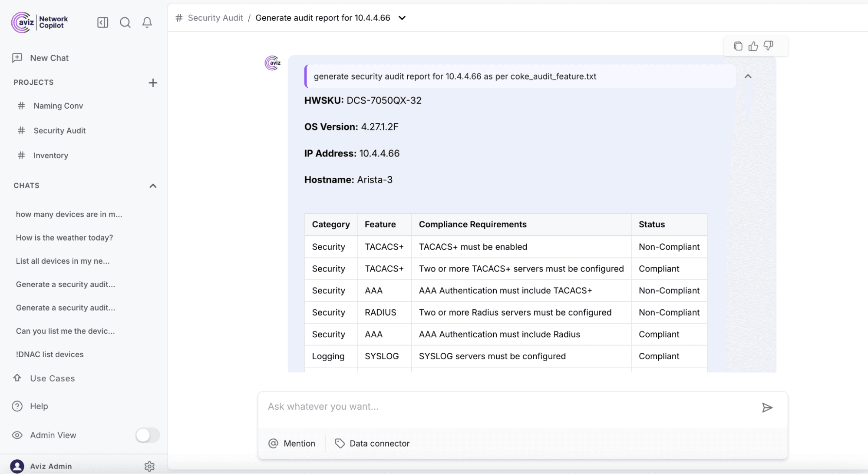This screenshot has width=868, height=474.
Task: Collapse the sidebar panel
Action: [x=102, y=23]
